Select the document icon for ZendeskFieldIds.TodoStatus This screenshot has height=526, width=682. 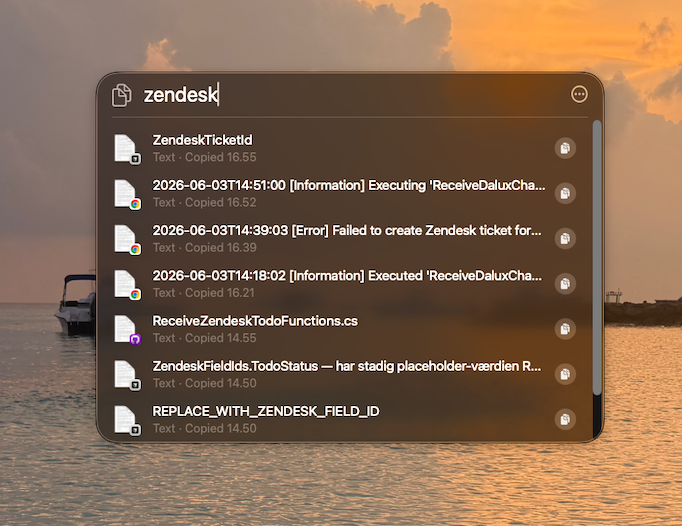coord(127,375)
